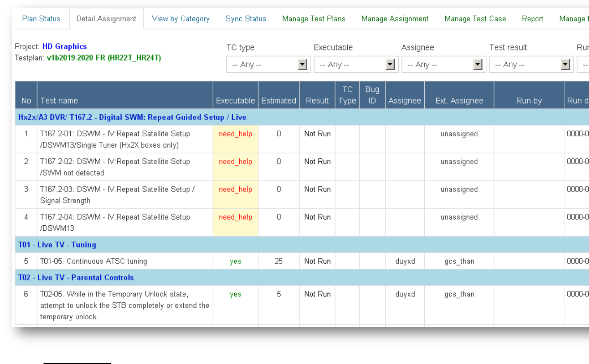
Task: Open the v1b2019-2020 FR testplan link
Action: point(104,58)
